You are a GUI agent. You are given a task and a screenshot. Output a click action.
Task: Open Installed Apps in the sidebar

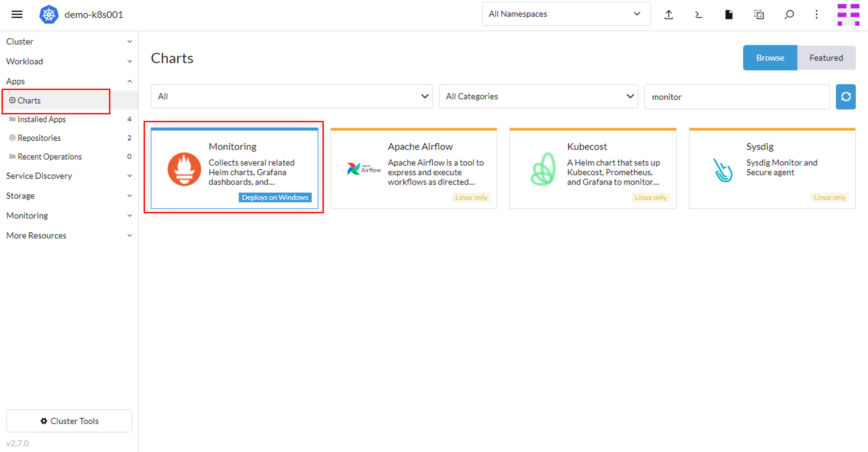(69, 119)
